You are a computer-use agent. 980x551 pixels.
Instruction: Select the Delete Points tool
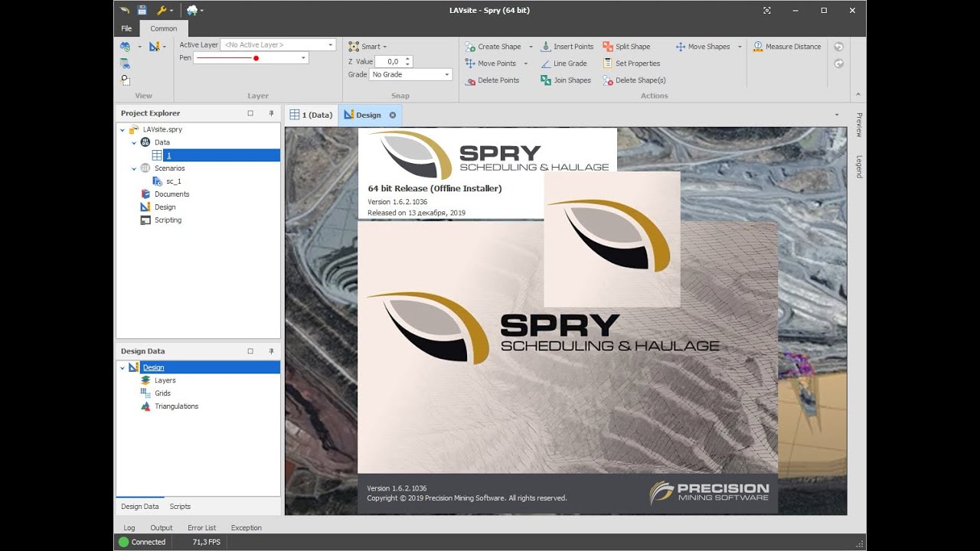pos(492,80)
